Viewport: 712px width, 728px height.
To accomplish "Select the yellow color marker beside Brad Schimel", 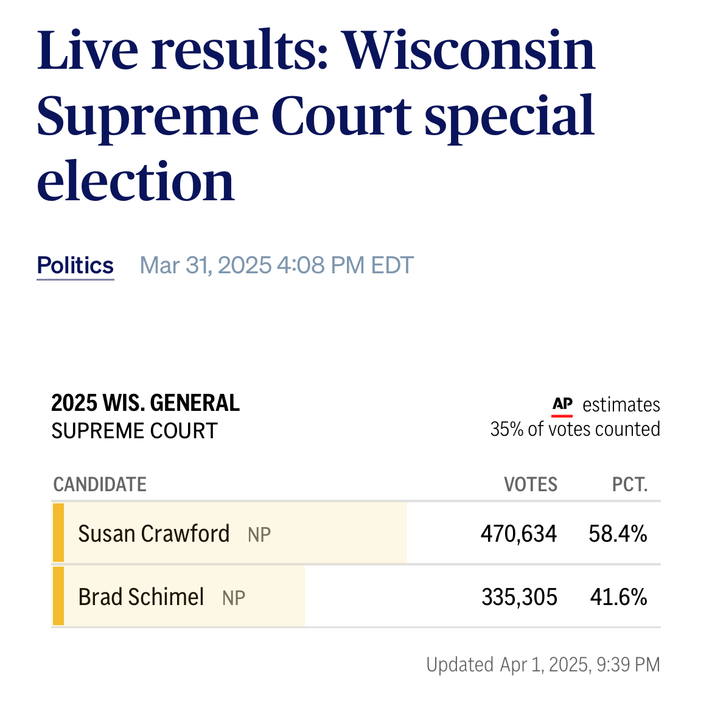I will point(58,596).
